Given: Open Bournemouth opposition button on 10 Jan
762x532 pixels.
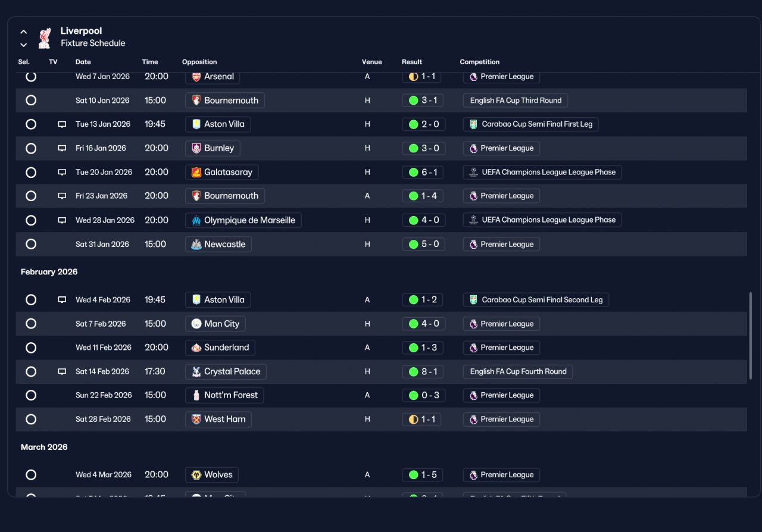Looking at the screenshot, I should pyautogui.click(x=225, y=101).
